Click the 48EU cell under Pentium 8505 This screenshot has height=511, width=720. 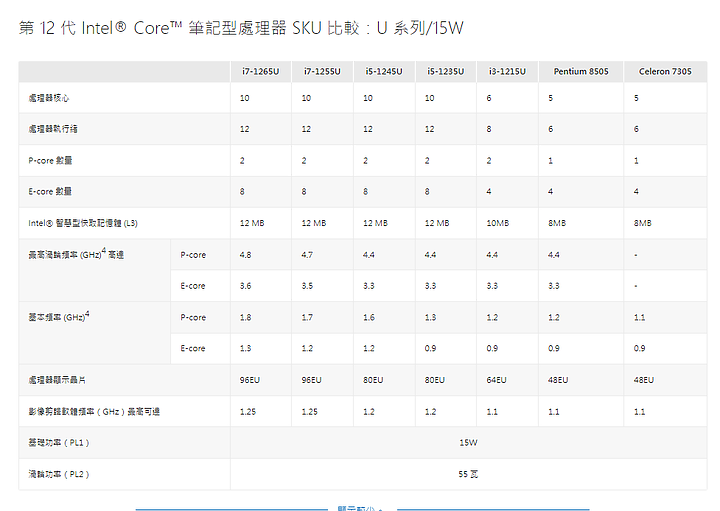point(558,380)
